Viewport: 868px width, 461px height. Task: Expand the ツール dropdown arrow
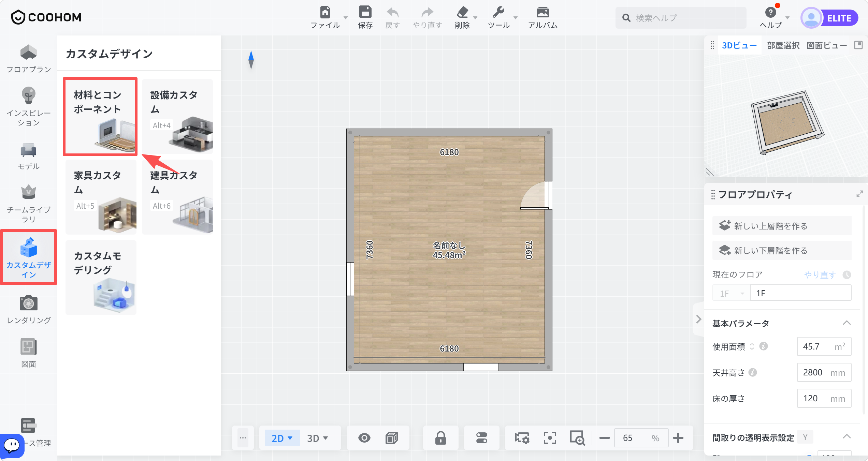click(x=516, y=18)
